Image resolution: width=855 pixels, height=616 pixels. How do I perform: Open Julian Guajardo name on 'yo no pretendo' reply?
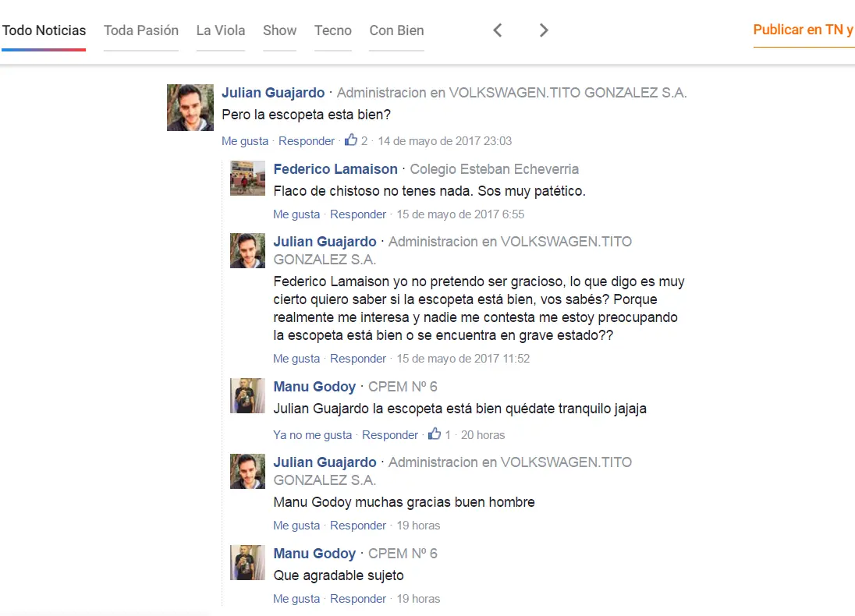pos(325,242)
